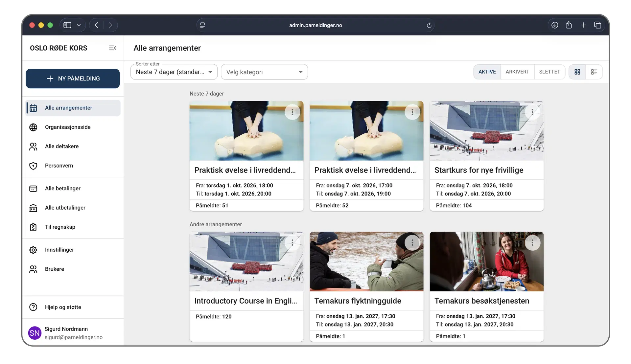Image resolution: width=631 pixels, height=364 pixels.
Task: Select the AKTIVE tab
Action: [487, 72]
